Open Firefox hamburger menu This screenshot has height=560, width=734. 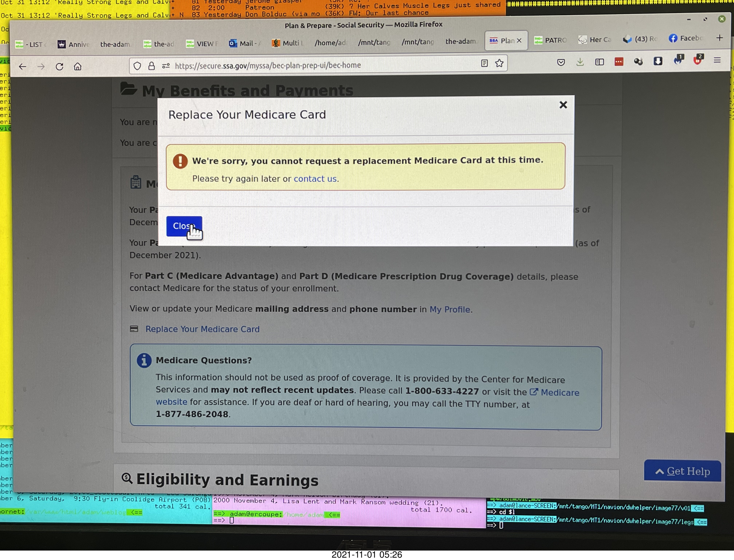717,60
